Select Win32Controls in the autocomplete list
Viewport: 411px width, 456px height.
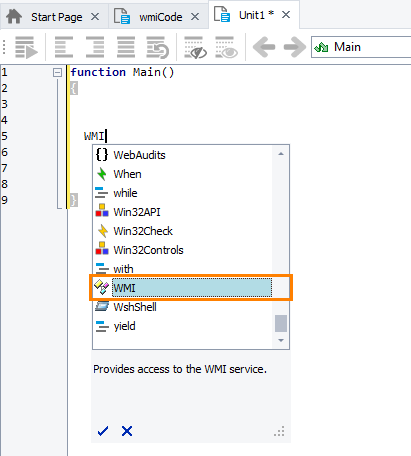(x=183, y=250)
